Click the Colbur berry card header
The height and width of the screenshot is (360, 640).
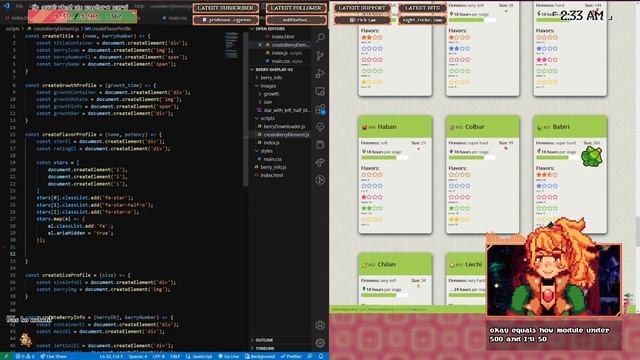482,127
